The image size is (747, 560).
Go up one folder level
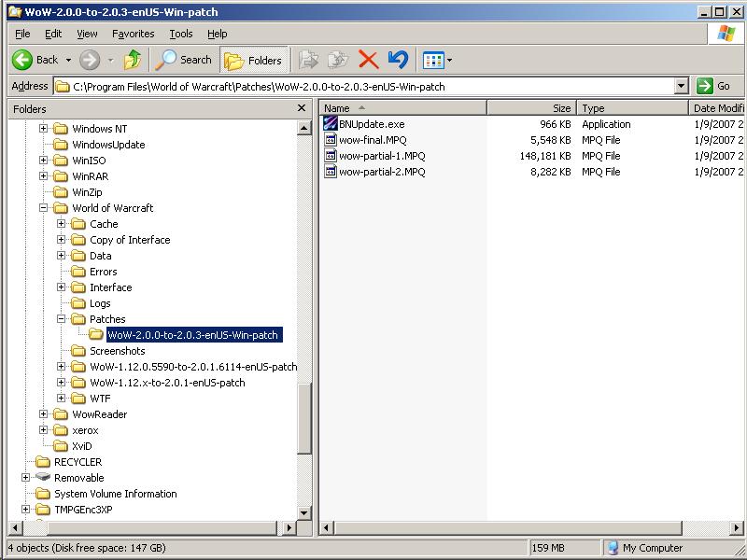pos(132,60)
